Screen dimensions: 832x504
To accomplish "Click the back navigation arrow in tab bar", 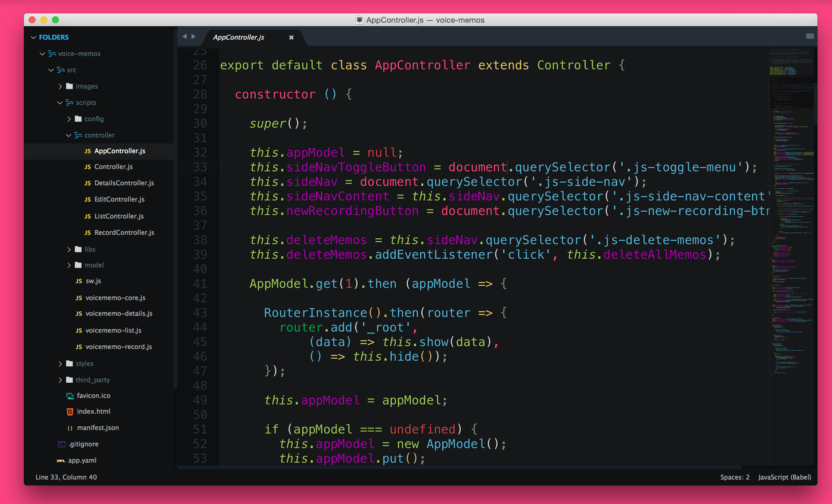I will (184, 37).
